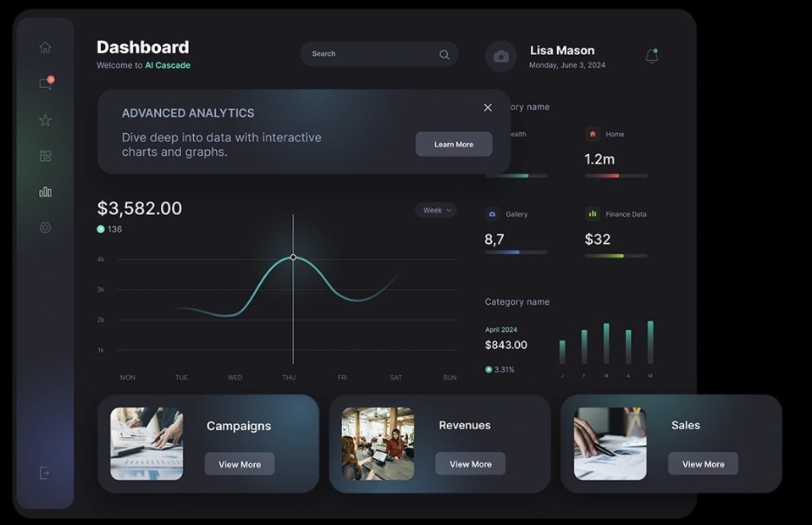Open the hexagon settings sidebar icon
The image size is (812, 525).
click(x=45, y=228)
